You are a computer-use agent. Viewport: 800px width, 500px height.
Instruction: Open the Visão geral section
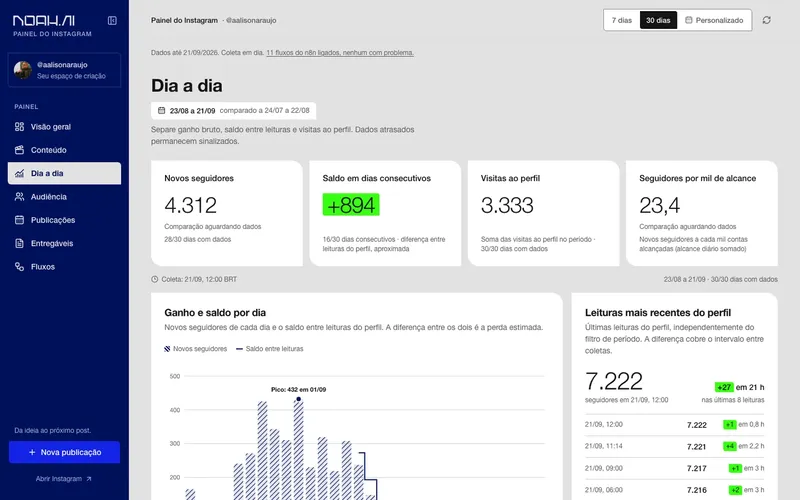click(64, 127)
